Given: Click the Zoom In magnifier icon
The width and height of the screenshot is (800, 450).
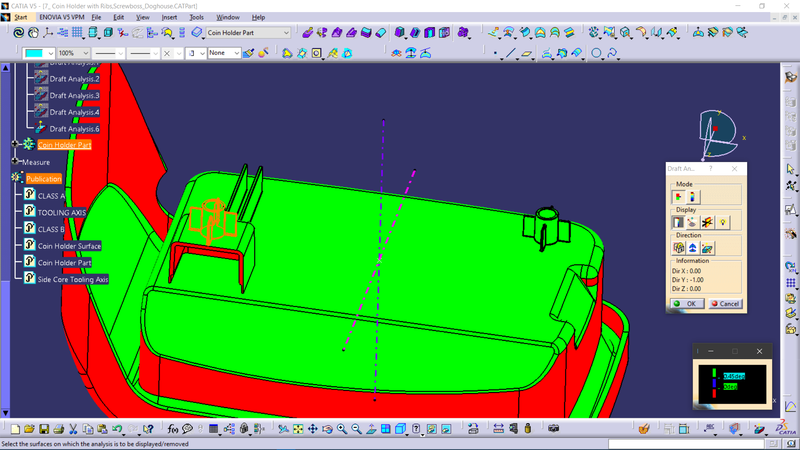Looking at the screenshot, I should pyautogui.click(x=341, y=429).
